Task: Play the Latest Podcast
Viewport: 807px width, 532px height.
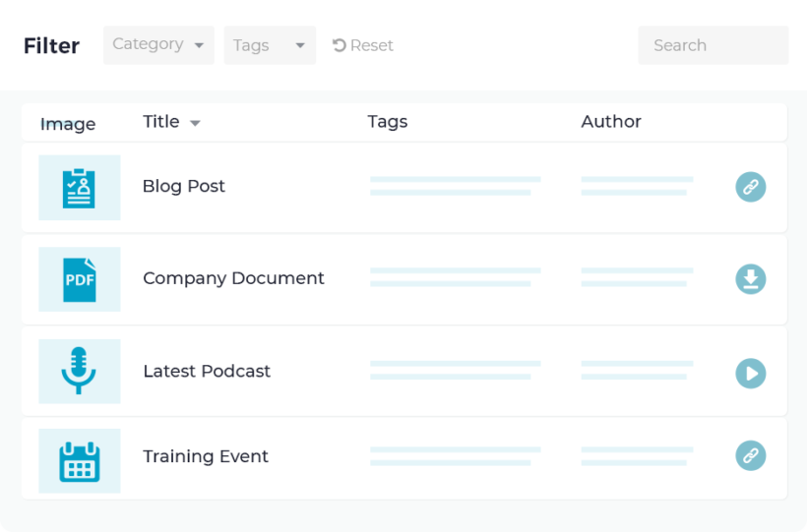Action: (x=750, y=373)
